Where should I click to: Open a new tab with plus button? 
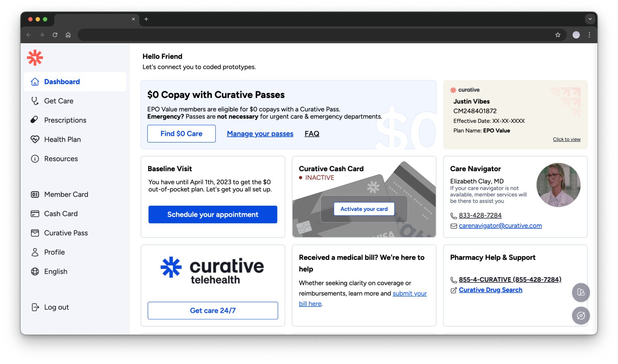(146, 19)
